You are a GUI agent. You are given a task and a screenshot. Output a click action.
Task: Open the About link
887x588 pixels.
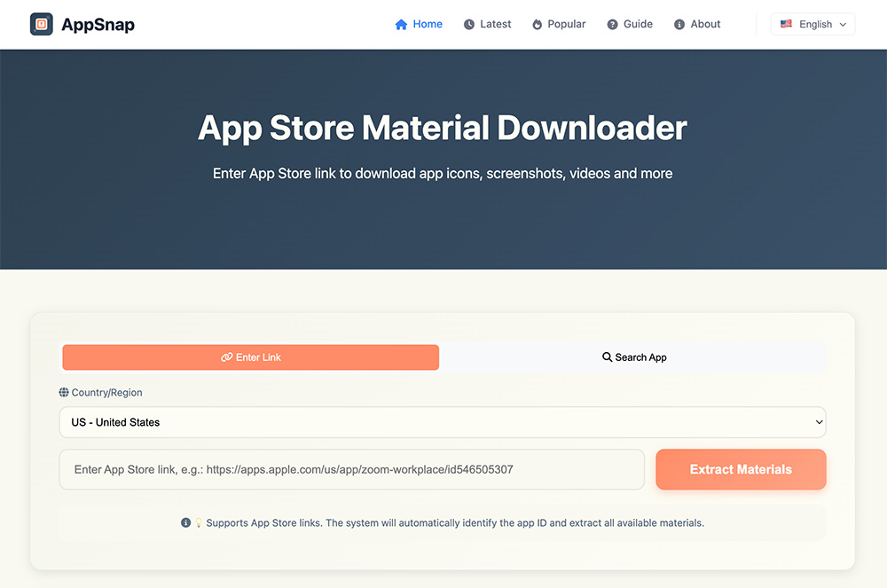click(x=697, y=24)
